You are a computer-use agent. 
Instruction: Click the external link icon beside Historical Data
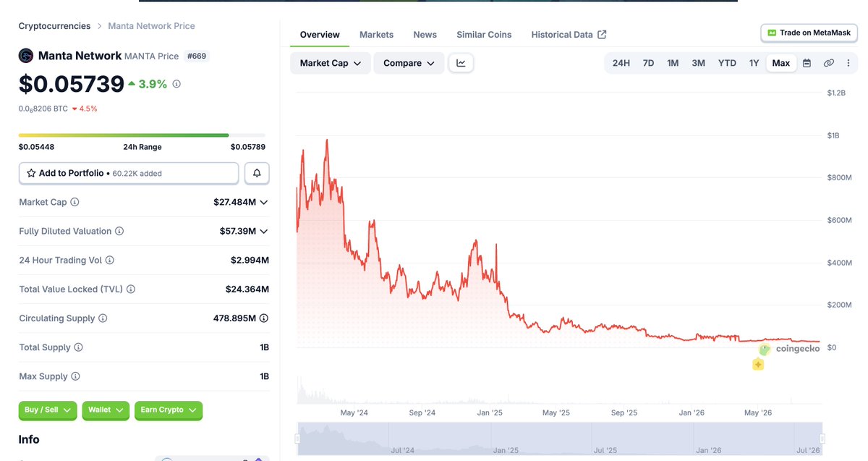[602, 35]
